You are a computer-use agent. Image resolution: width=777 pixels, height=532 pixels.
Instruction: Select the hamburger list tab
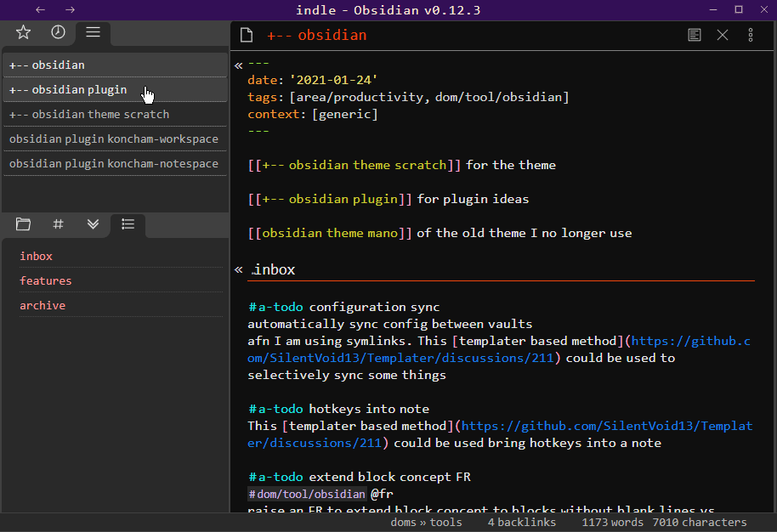pyautogui.click(x=93, y=32)
